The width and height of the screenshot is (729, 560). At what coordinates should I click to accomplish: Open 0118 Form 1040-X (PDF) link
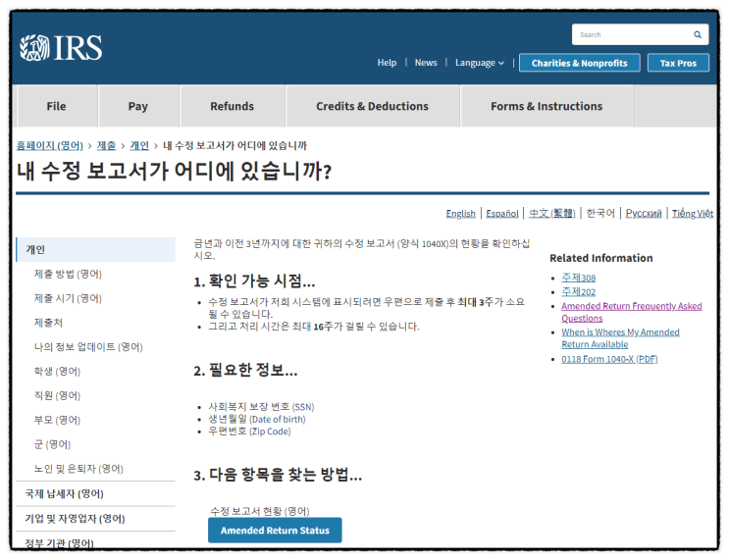pos(609,359)
